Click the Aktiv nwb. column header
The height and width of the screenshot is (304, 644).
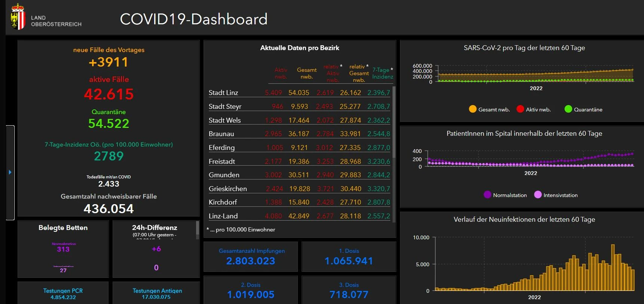(281, 73)
